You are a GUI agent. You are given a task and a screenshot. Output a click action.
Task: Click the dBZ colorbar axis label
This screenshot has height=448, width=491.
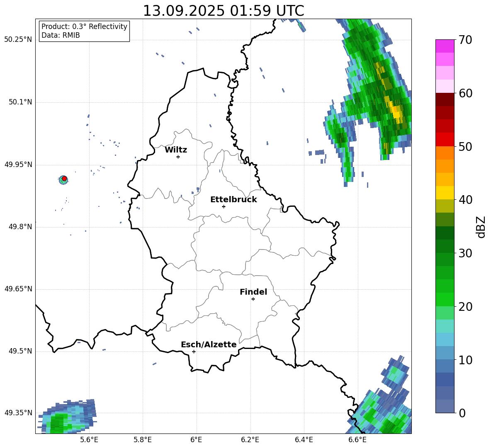(481, 227)
